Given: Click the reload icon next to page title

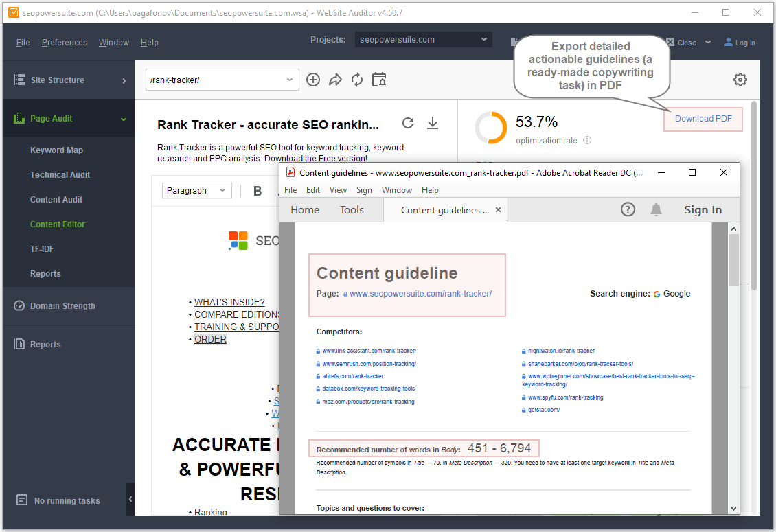Looking at the screenshot, I should pos(408,123).
